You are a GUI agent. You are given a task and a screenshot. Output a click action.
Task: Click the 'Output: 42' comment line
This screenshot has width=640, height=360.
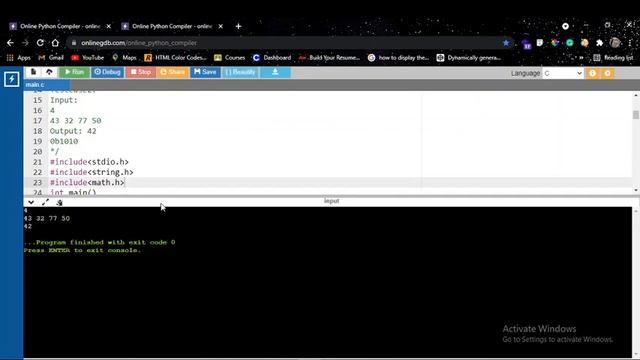point(73,131)
